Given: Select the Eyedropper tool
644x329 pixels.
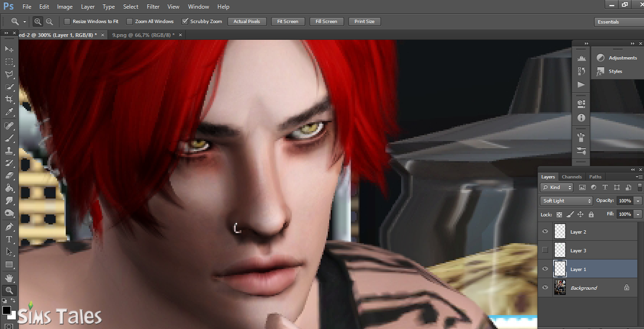Looking at the screenshot, I should pyautogui.click(x=9, y=112).
